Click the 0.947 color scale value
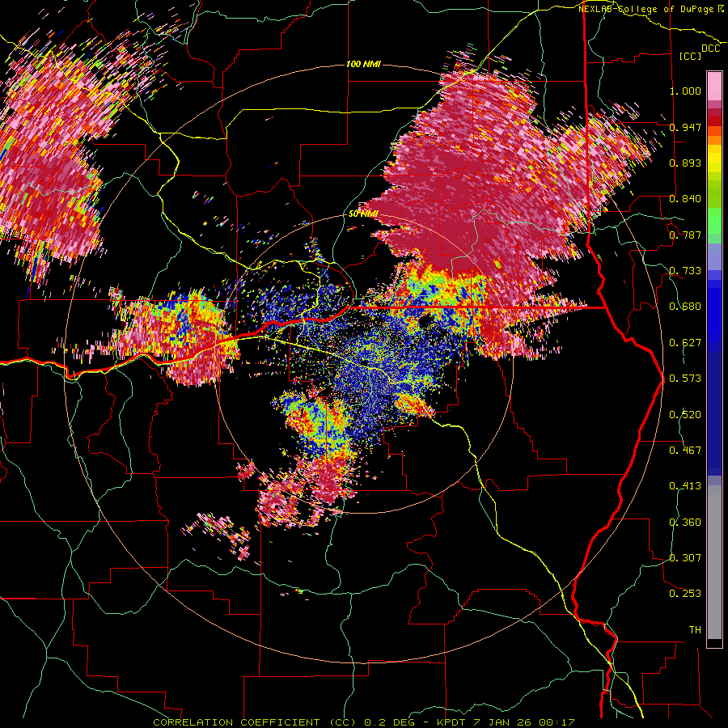728x728 pixels. 685,127
